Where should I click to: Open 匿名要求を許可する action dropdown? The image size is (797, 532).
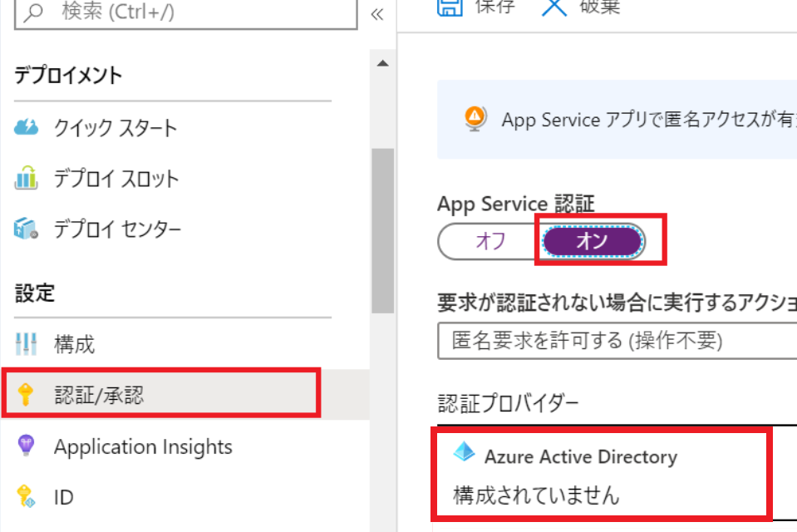click(617, 340)
